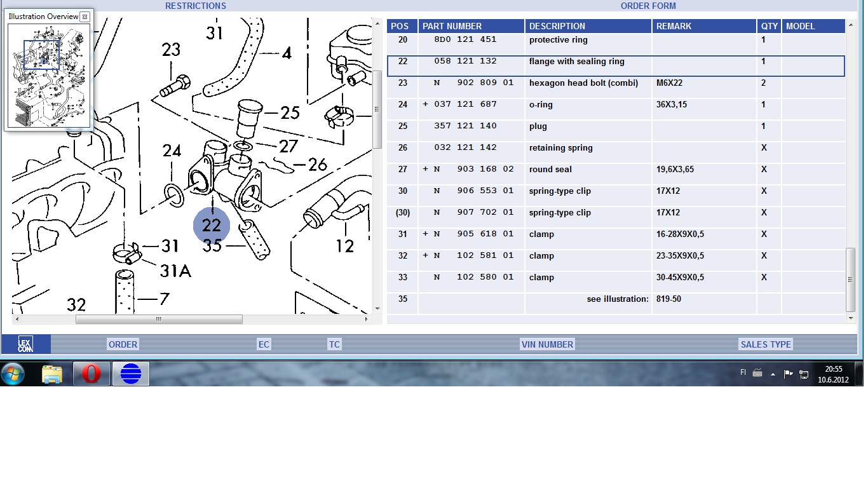This screenshot has height=488, width=868.
Task: Click the Illustration Overview thumbnail
Action: 48,75
